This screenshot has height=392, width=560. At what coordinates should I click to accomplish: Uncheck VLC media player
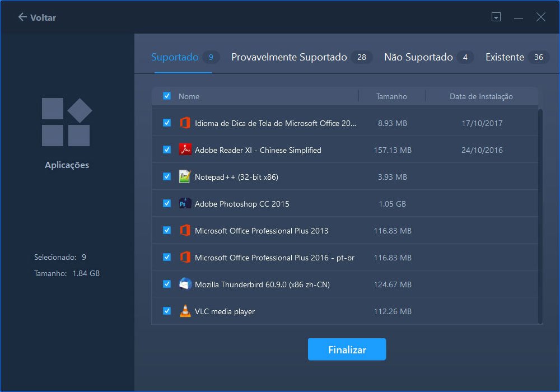(167, 311)
